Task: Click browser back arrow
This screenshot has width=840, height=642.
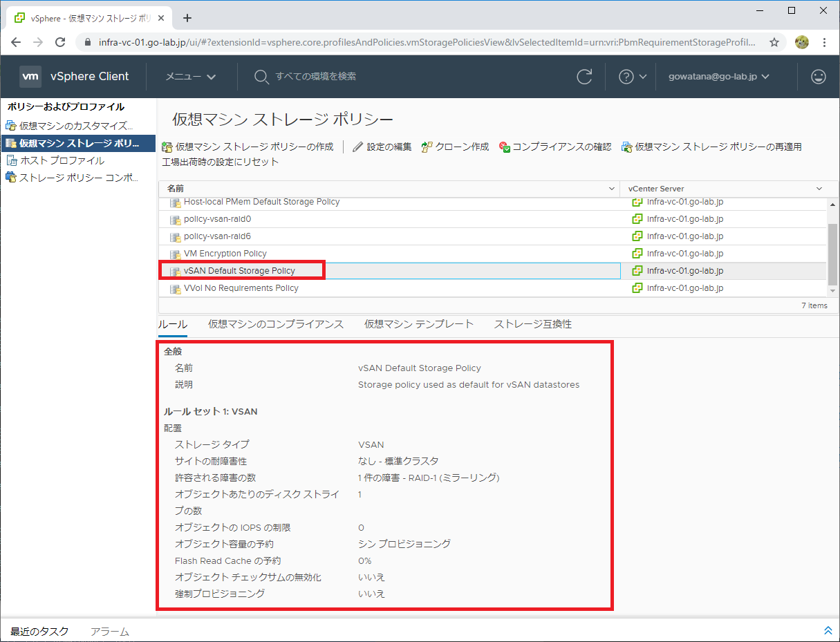Action: coord(16,42)
